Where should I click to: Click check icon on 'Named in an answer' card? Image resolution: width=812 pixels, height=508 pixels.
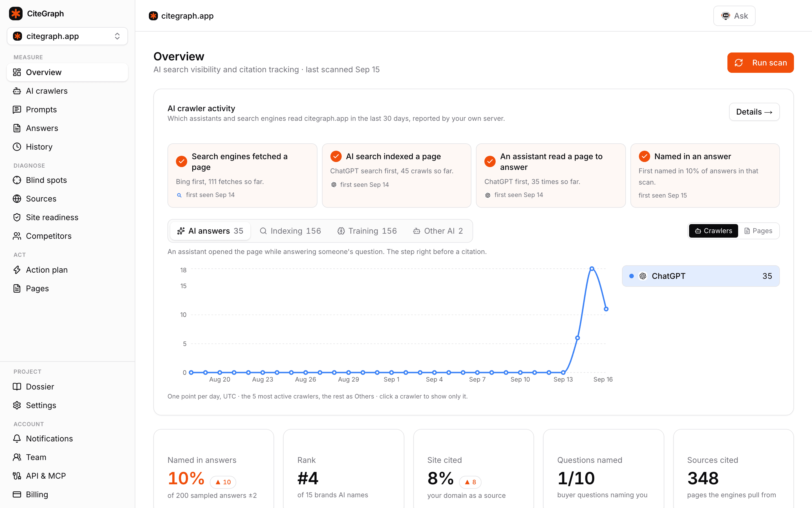pyautogui.click(x=644, y=156)
